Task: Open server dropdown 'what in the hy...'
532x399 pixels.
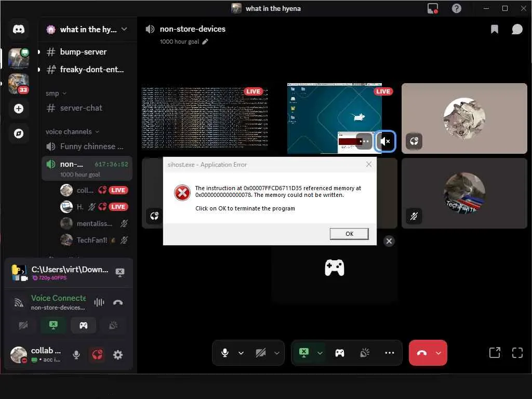Action: pyautogui.click(x=87, y=30)
